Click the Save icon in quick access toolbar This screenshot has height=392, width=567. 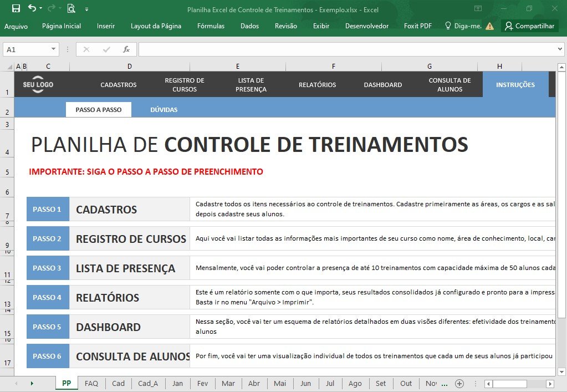pyautogui.click(x=16, y=8)
